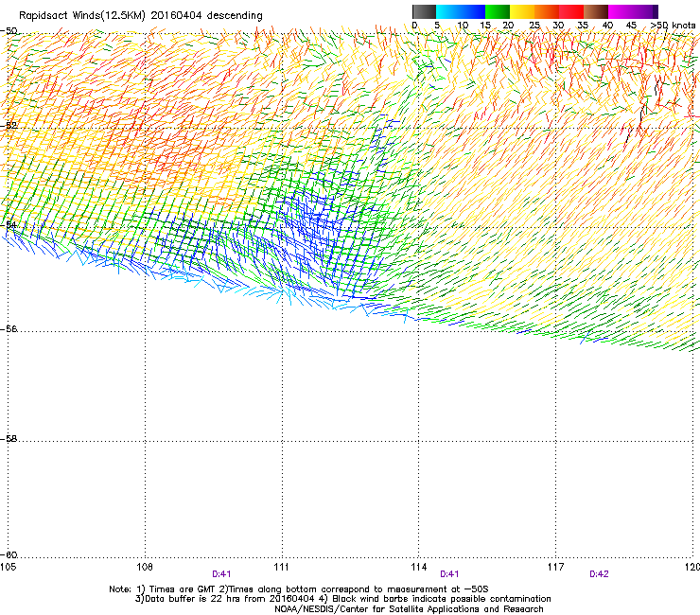
Task: Click the green 15-20 knots legend swatch
Action: pos(498,11)
